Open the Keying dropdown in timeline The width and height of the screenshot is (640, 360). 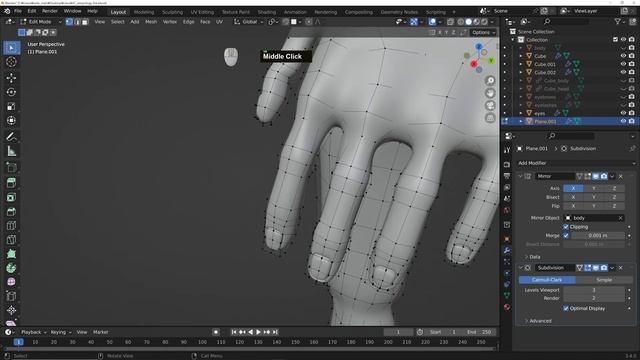coord(60,332)
